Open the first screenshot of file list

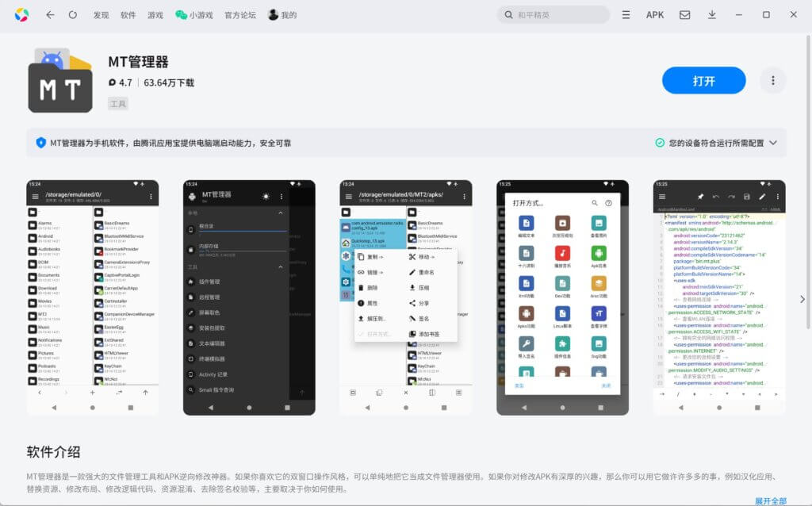click(93, 297)
